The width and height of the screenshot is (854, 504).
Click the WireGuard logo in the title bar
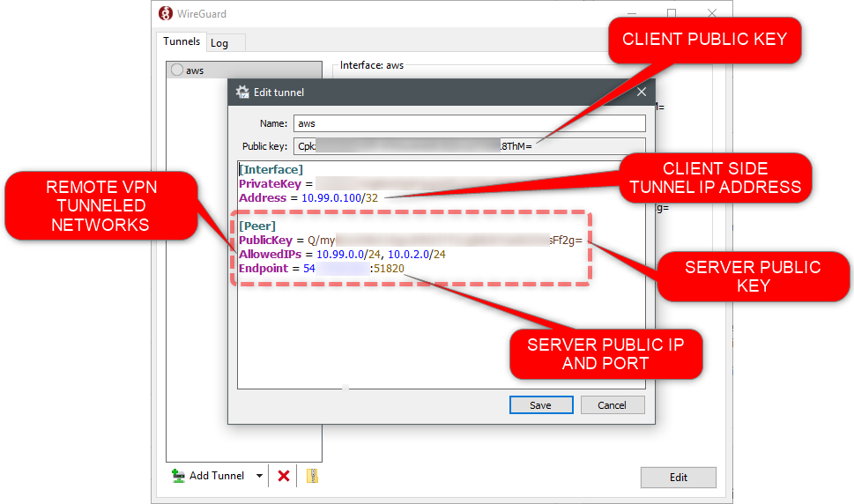pos(166,13)
